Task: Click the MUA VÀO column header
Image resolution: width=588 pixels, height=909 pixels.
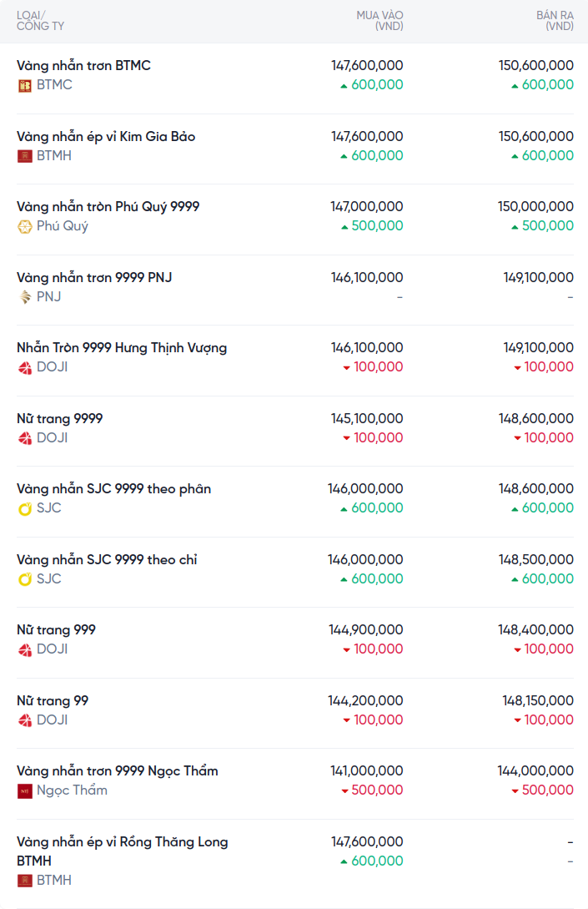Action: (x=379, y=21)
